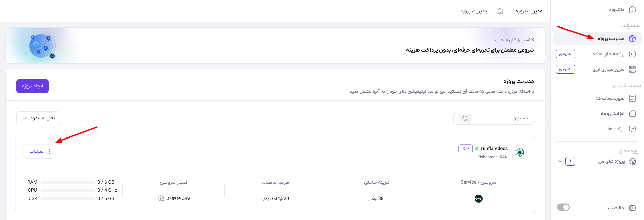Viewport: 644px width, 220px height.
Task: Open the runflaredocs project link
Action: coord(494,148)
